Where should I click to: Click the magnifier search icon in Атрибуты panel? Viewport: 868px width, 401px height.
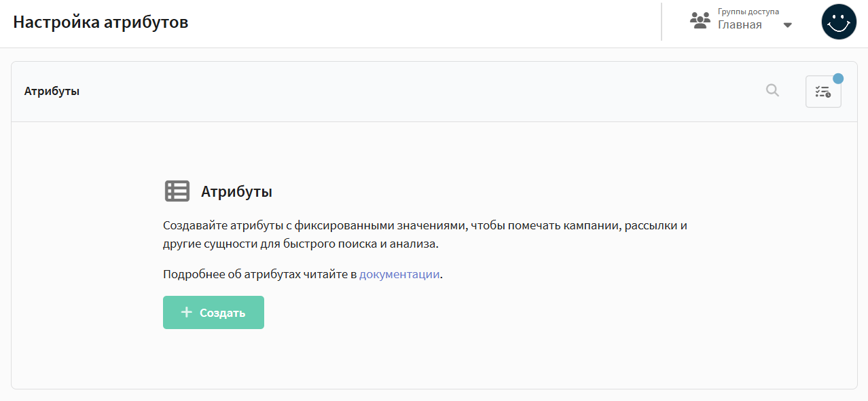pos(772,90)
